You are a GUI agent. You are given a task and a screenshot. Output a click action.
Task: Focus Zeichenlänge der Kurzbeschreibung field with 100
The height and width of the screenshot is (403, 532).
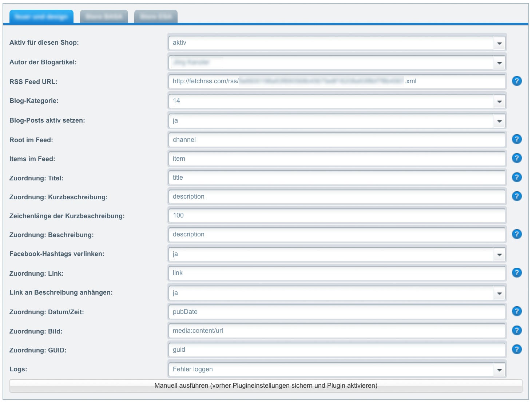(x=337, y=215)
